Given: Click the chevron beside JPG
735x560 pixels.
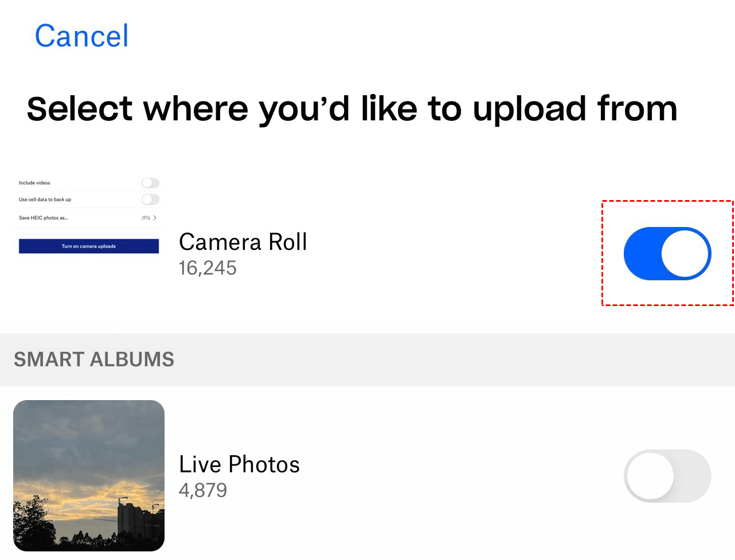Looking at the screenshot, I should click(x=155, y=218).
